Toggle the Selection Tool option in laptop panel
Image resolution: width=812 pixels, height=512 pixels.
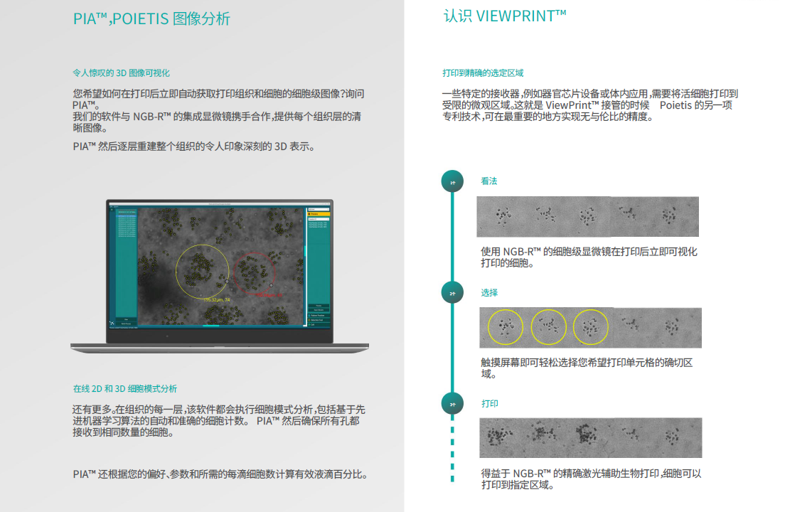318,321
